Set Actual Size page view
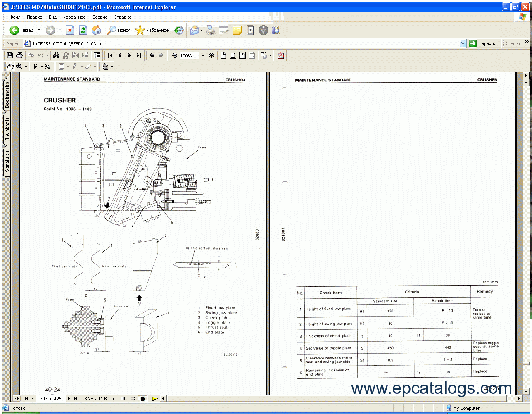 [223, 55]
